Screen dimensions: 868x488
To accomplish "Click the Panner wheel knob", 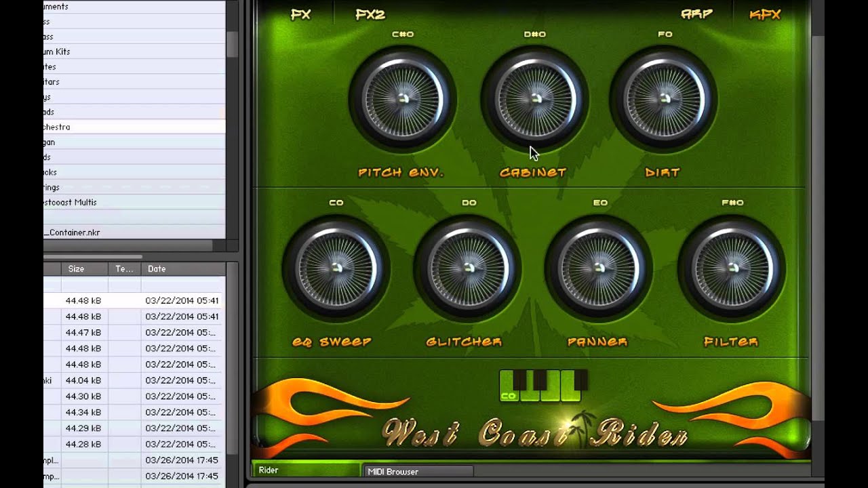I will [x=599, y=268].
